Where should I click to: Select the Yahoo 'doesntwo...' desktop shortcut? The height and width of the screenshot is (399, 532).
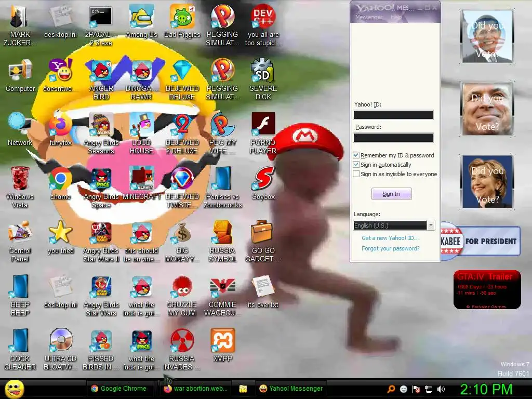(60, 75)
